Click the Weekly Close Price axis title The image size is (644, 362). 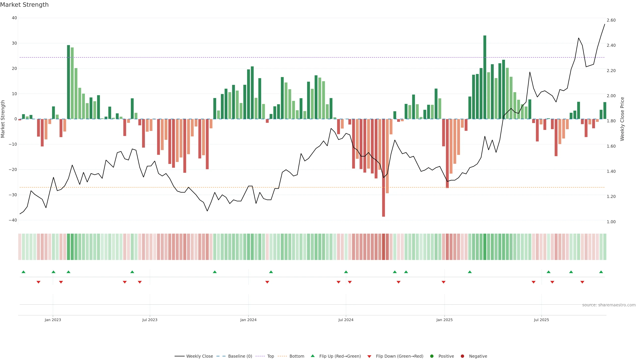(x=622, y=119)
